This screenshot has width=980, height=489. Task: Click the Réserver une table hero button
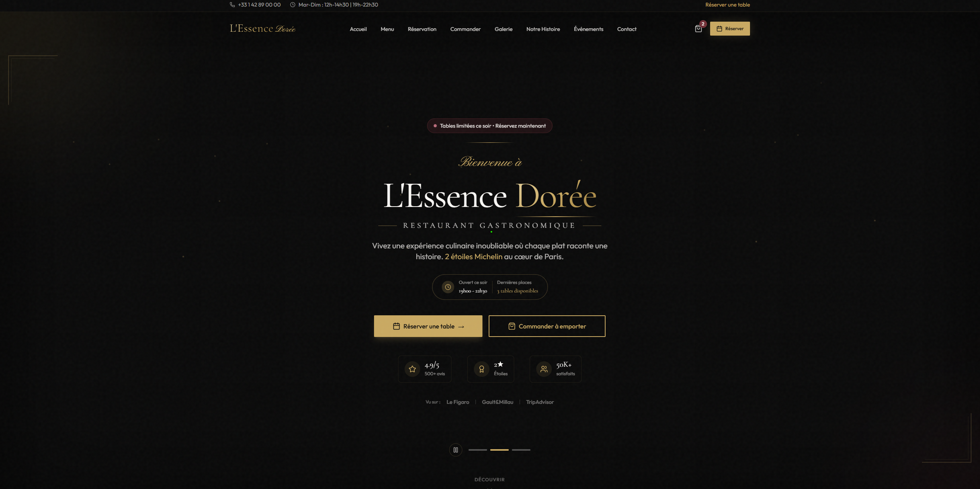tap(428, 326)
